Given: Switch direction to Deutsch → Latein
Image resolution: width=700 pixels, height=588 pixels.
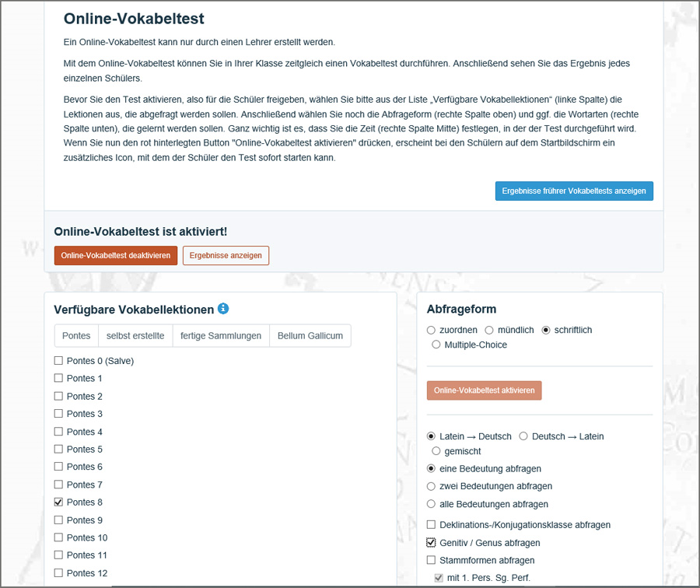Looking at the screenshot, I should click(523, 436).
